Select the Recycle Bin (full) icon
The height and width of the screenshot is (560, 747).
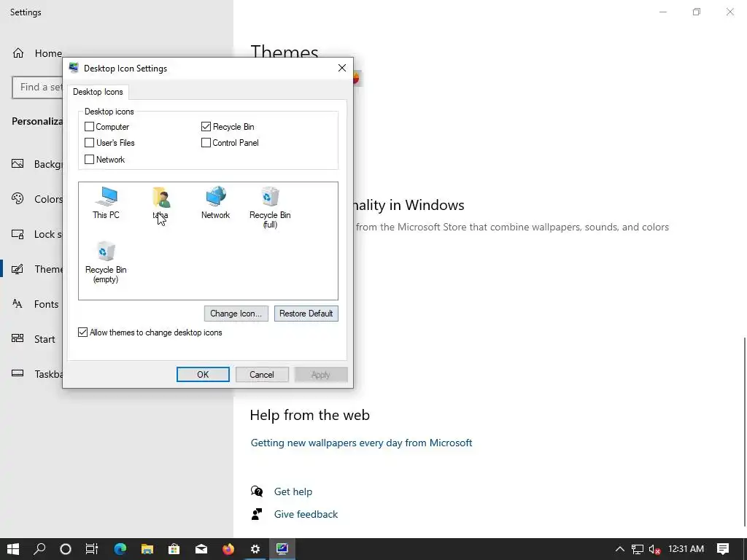click(x=270, y=207)
